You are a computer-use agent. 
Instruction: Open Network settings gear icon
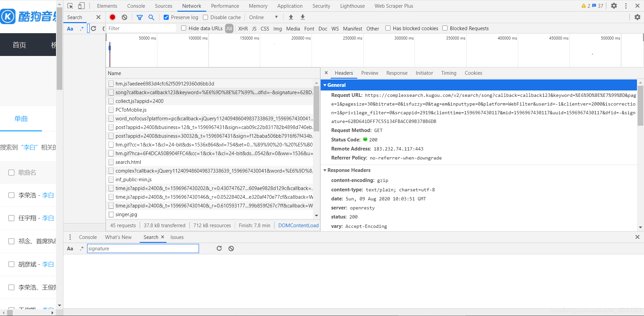coord(637,17)
